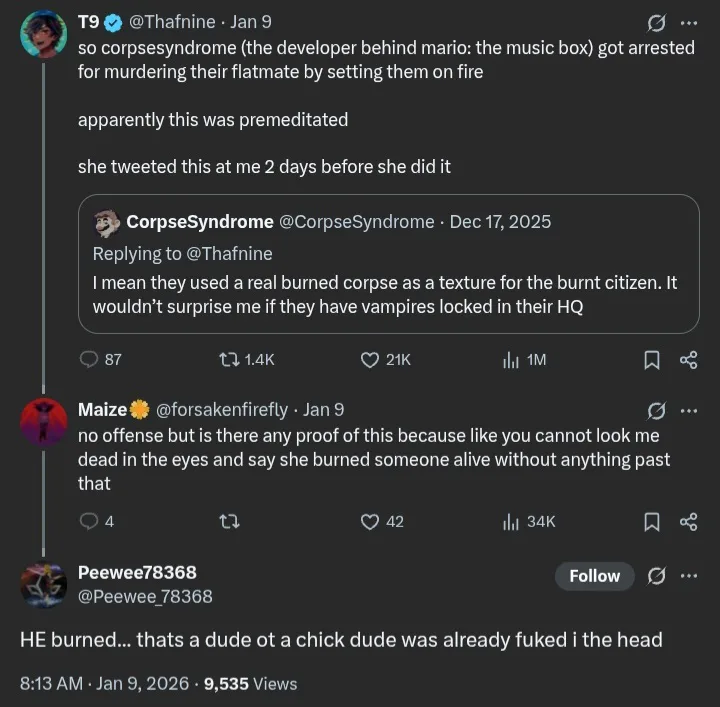Image resolution: width=720 pixels, height=707 pixels.
Task: Open more options menu on T9's tweet
Action: tap(689, 23)
